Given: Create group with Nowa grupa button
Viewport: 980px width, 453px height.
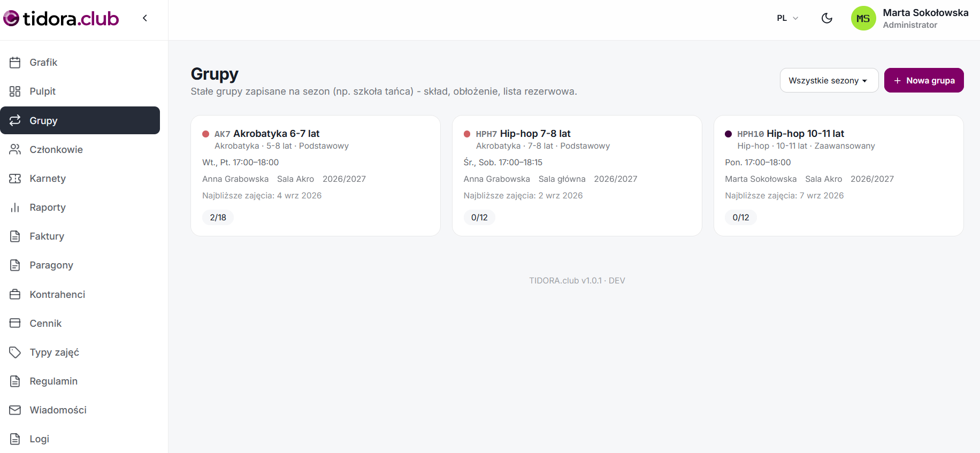Looking at the screenshot, I should pyautogui.click(x=924, y=80).
